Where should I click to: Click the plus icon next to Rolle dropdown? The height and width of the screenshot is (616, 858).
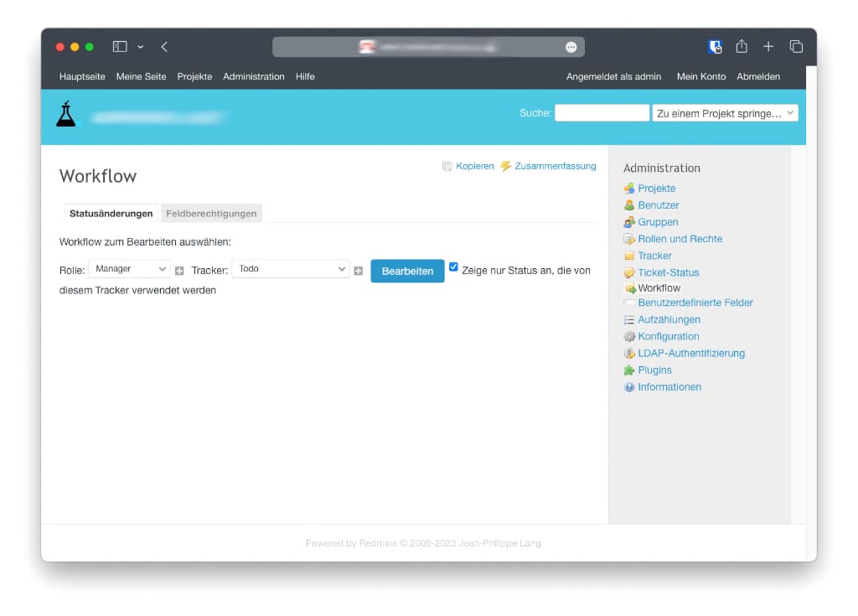tap(179, 271)
